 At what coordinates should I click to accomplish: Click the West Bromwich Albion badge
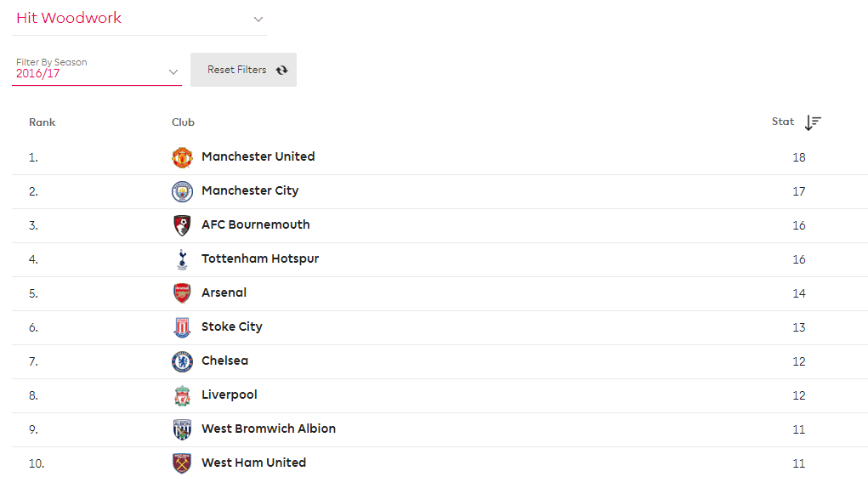coord(182,429)
